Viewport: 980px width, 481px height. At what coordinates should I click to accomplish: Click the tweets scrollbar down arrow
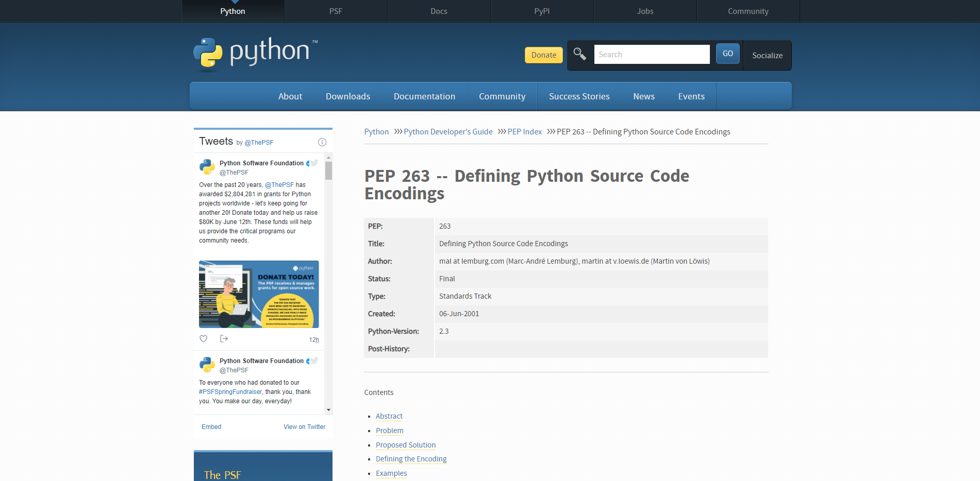point(328,410)
